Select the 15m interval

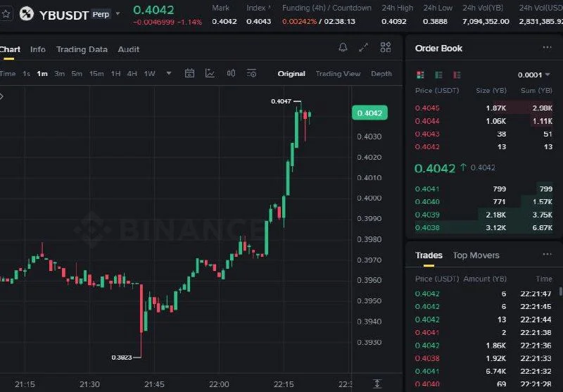click(96, 74)
